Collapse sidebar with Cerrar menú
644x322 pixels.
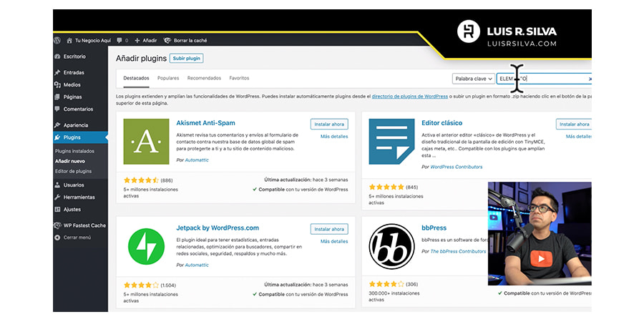73,238
